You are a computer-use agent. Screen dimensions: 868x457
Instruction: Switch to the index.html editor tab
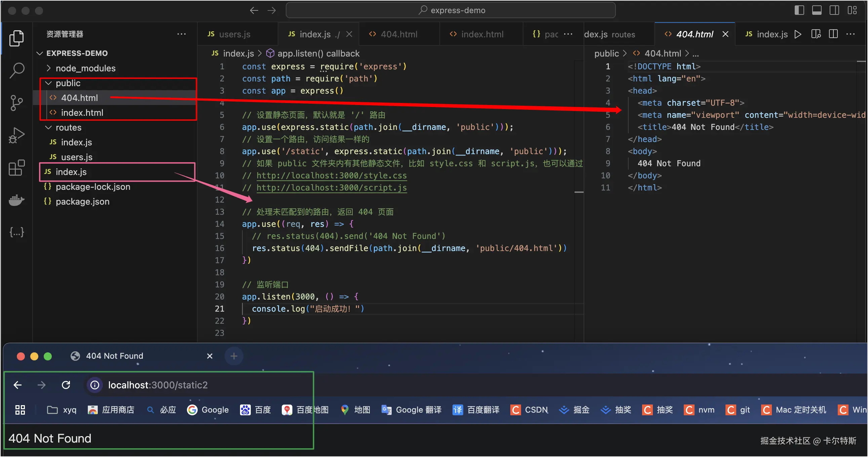[482, 34]
